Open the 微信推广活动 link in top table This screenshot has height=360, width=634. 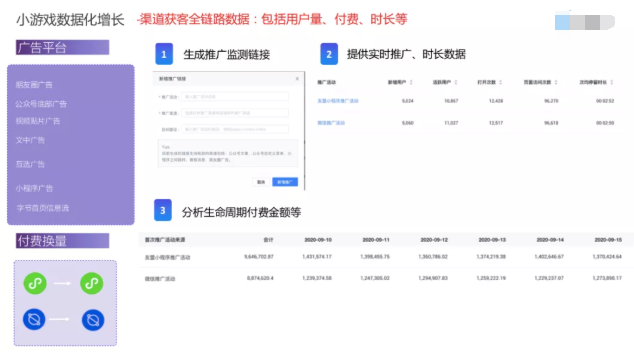click(x=331, y=123)
